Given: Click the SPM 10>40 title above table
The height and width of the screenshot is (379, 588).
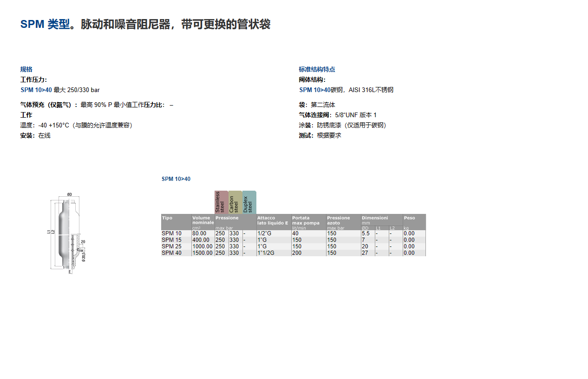Looking at the screenshot, I should (x=176, y=179).
